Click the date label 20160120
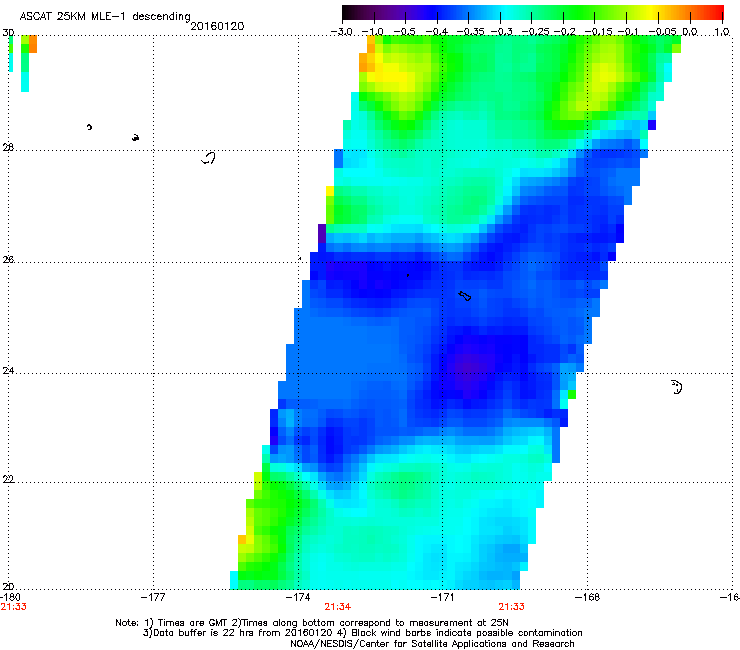This screenshot has height=650, width=740. [x=217, y=26]
